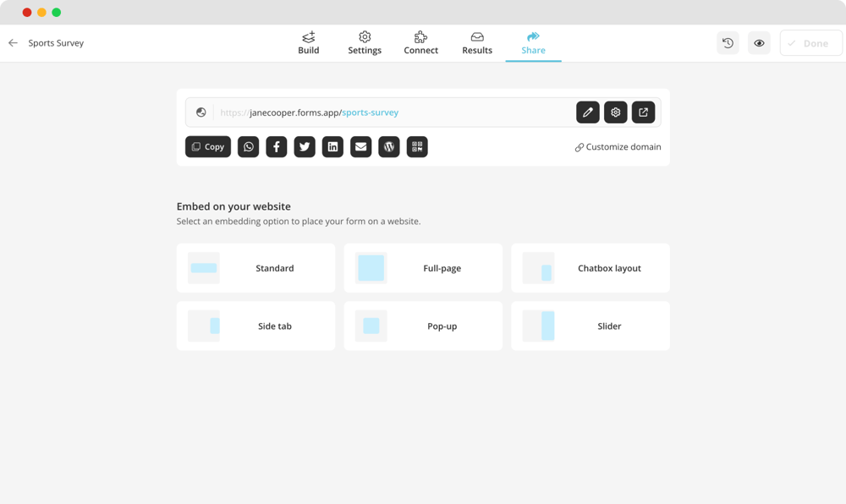Preview the form with the eye icon
This screenshot has height=504, width=846.
[758, 42]
